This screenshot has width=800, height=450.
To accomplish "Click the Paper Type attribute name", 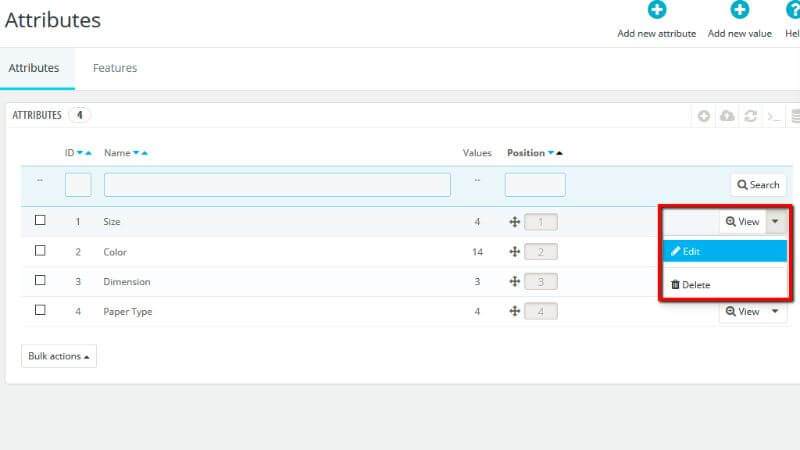I will click(128, 312).
